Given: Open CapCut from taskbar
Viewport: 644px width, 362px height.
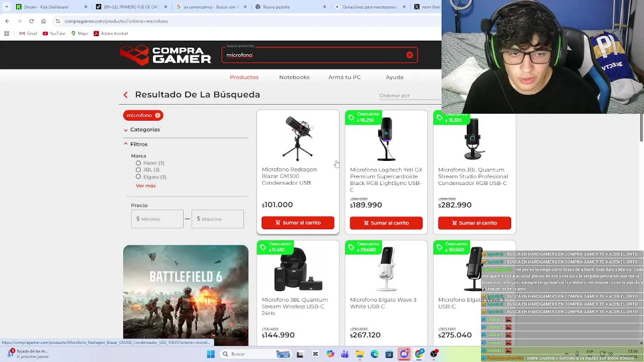Looking at the screenshot, I should point(315,354).
